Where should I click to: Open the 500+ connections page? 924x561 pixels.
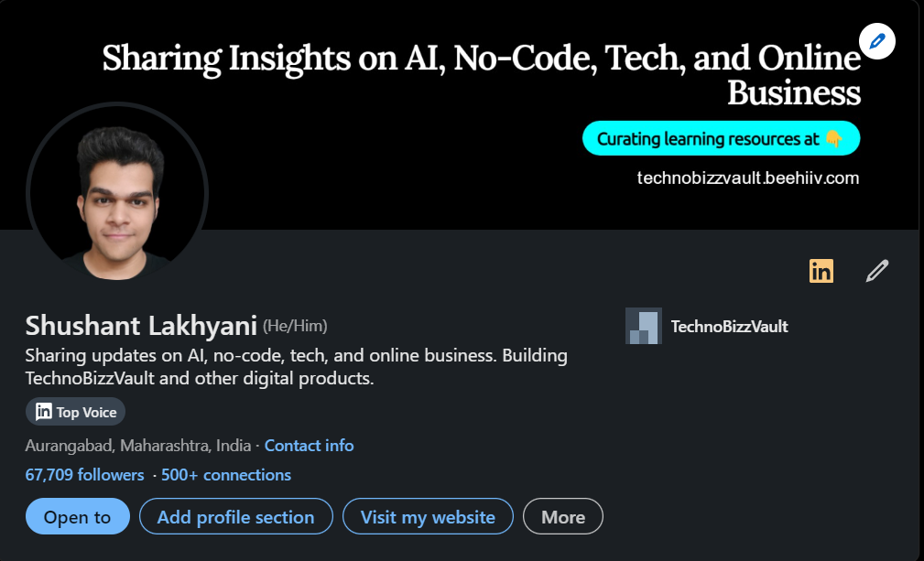(225, 474)
